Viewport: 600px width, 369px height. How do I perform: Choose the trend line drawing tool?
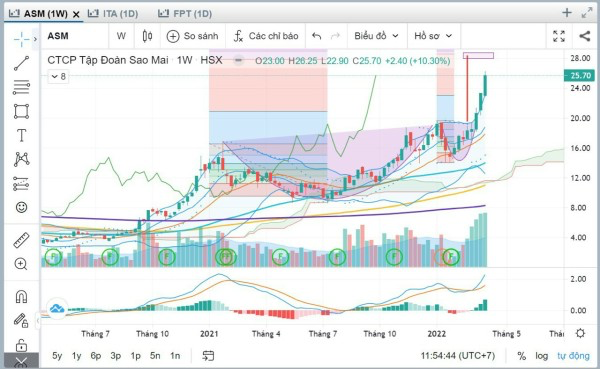[21, 63]
